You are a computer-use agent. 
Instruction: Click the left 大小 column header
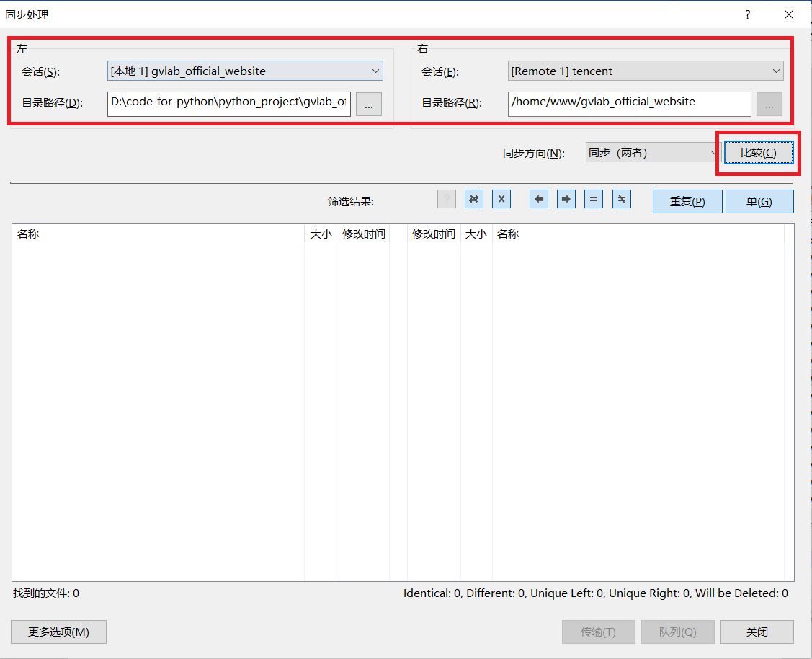coord(321,234)
